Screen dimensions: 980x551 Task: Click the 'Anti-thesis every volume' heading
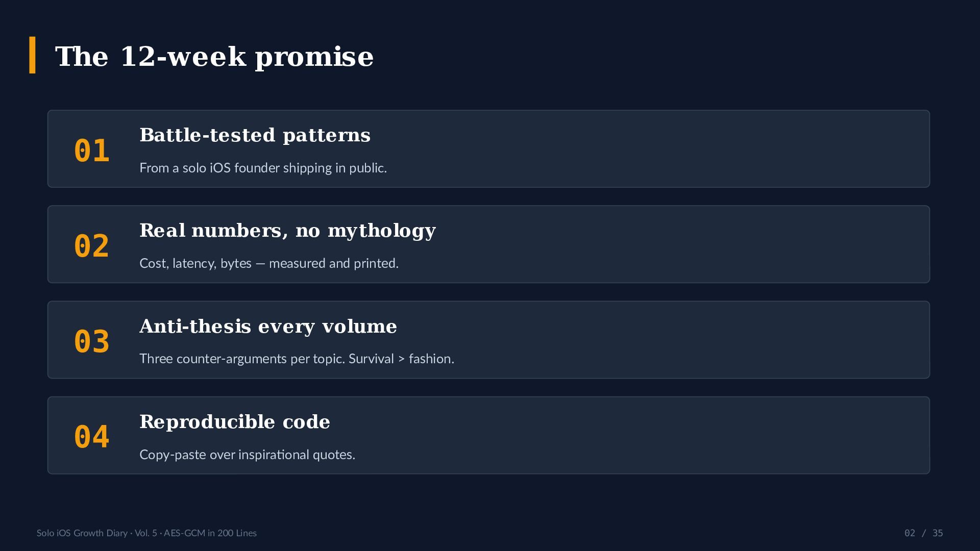[x=268, y=327]
